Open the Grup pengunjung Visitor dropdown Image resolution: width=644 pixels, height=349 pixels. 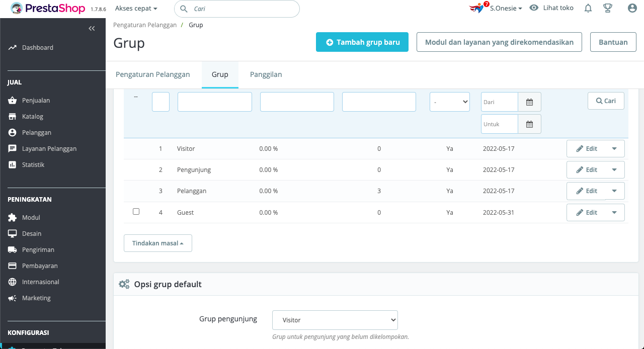[335, 320]
